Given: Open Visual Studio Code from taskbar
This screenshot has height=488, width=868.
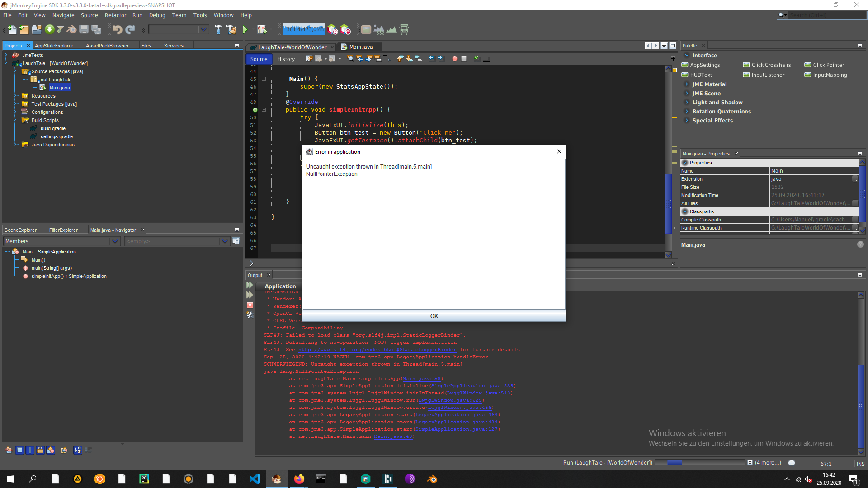Looking at the screenshot, I should pos(255,479).
